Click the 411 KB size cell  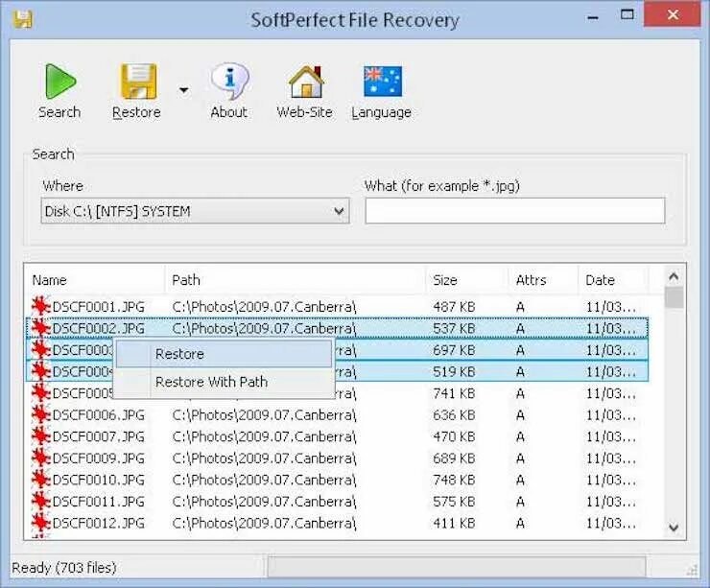[x=454, y=524]
